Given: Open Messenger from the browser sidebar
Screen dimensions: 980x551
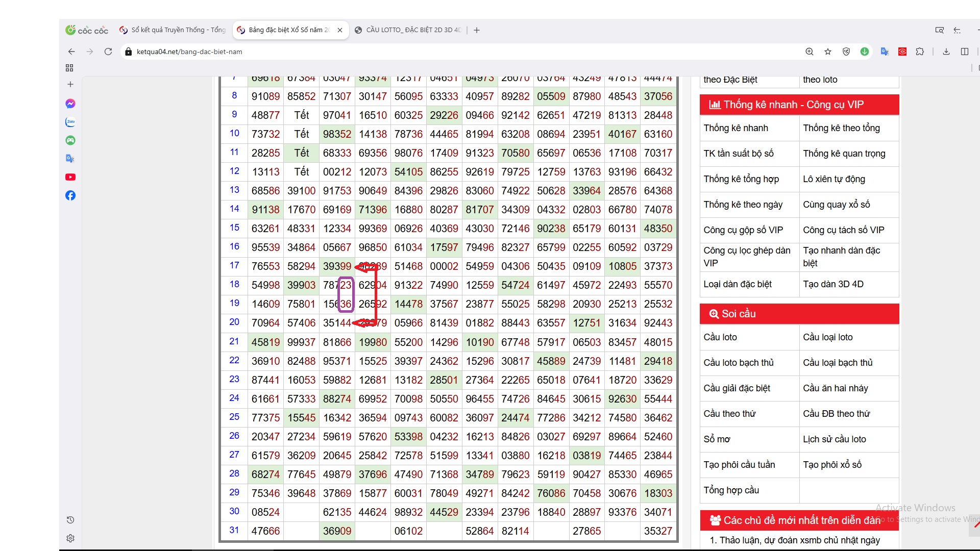Looking at the screenshot, I should tap(70, 104).
